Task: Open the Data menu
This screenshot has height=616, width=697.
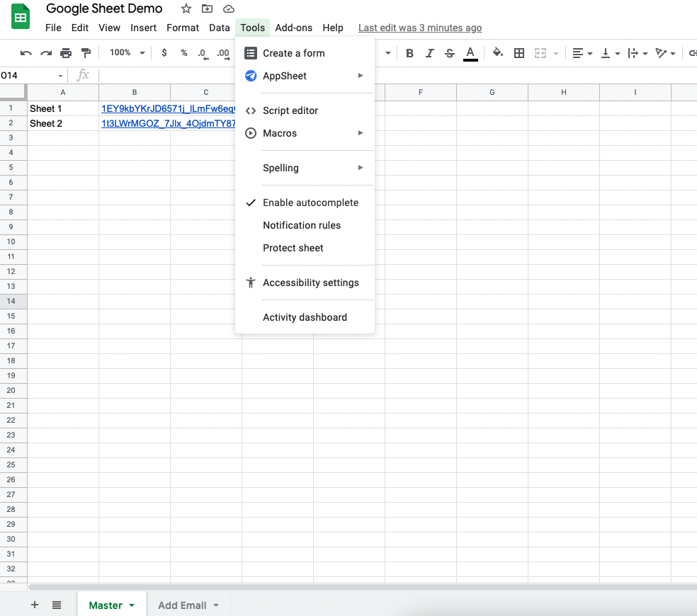Action: click(220, 28)
